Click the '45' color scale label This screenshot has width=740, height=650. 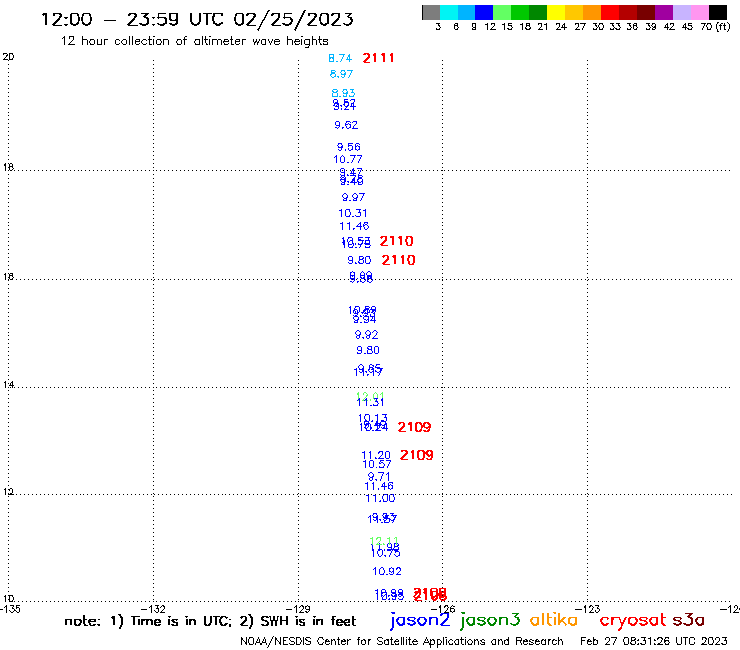pos(687,27)
